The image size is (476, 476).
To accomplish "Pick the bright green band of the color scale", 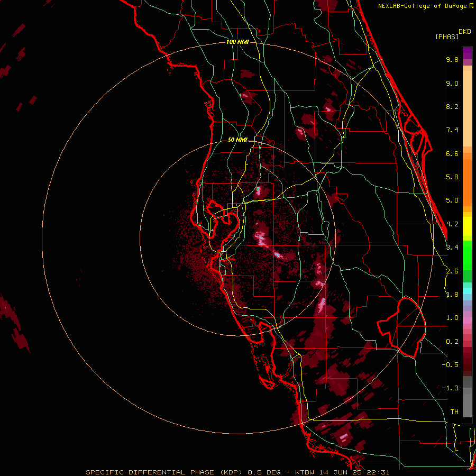I will (x=467, y=256).
